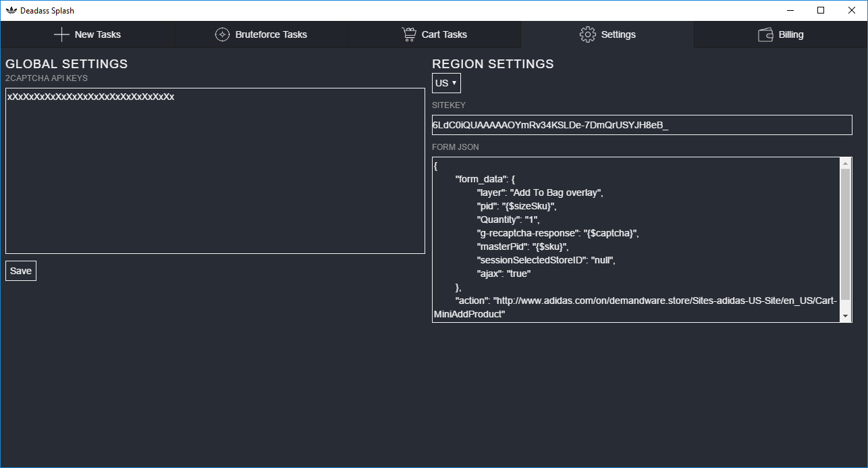
Task: Minimize the Deadass Splash window
Action: click(x=790, y=10)
